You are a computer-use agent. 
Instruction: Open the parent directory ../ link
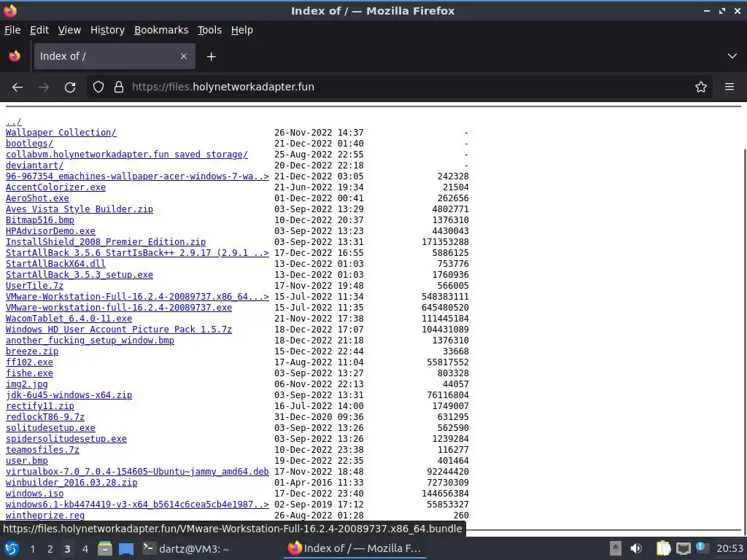coord(14,122)
